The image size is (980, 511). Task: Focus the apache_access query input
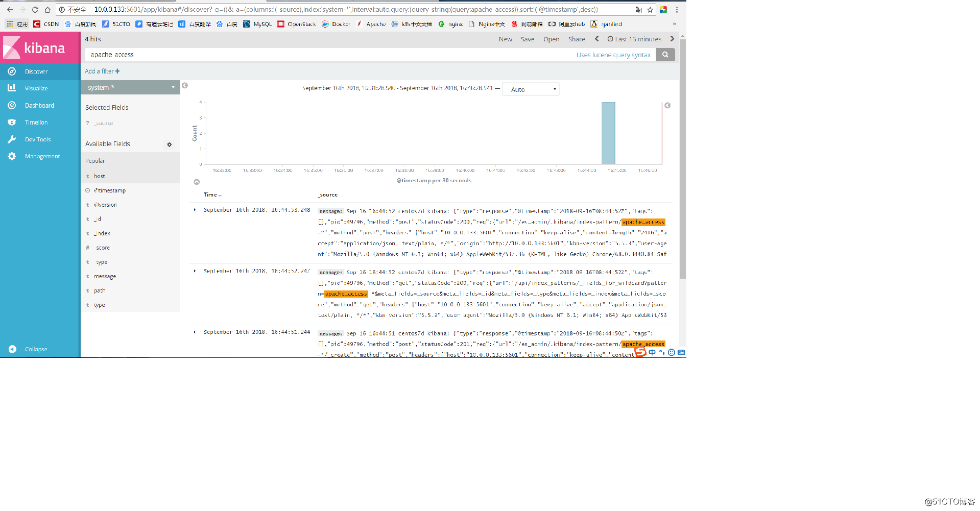pyautogui.click(x=329, y=55)
